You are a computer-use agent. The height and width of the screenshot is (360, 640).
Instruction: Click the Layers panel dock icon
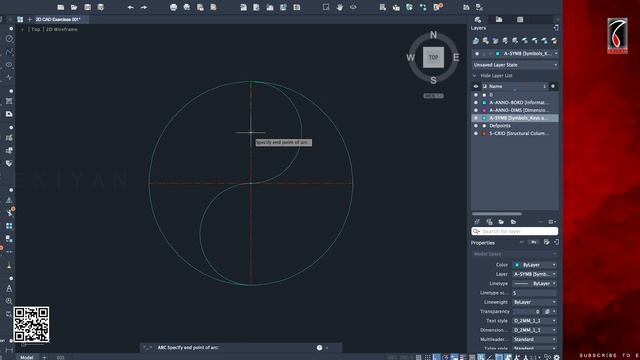tap(556, 28)
